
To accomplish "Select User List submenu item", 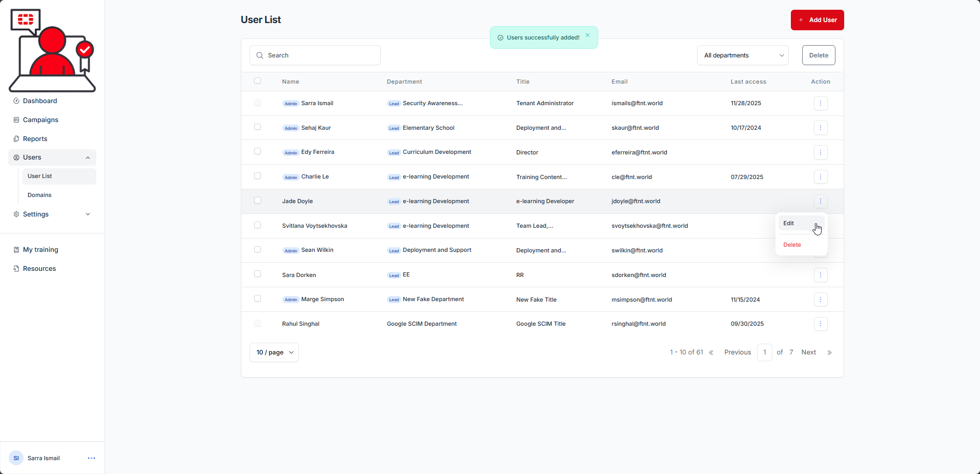I will coord(59,176).
